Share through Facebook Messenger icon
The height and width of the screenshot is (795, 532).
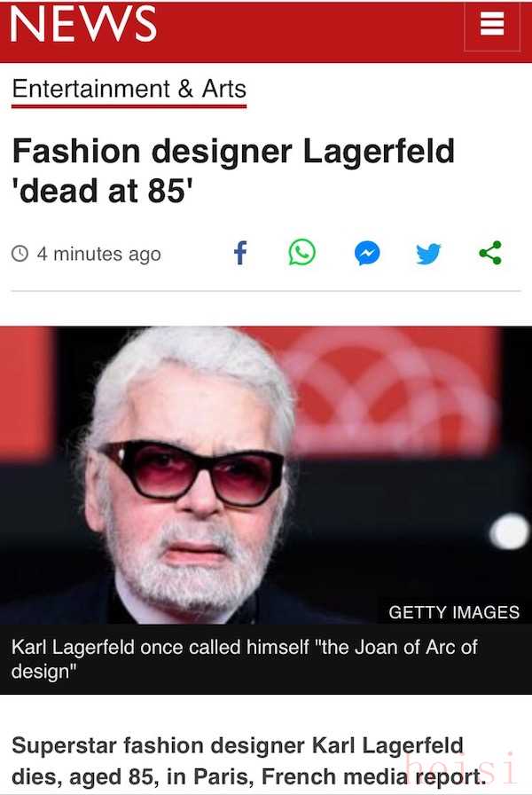367,253
